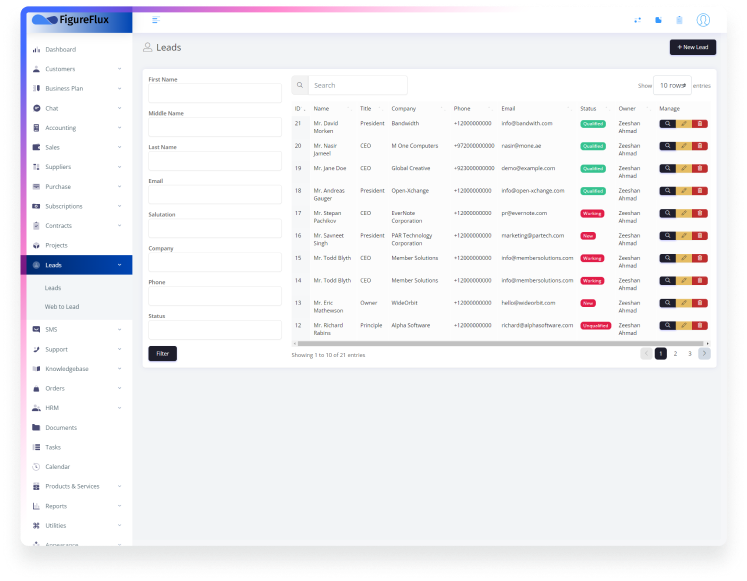View lead ID 15 Todd Blyth icon
The image size is (747, 581).
pyautogui.click(x=667, y=258)
